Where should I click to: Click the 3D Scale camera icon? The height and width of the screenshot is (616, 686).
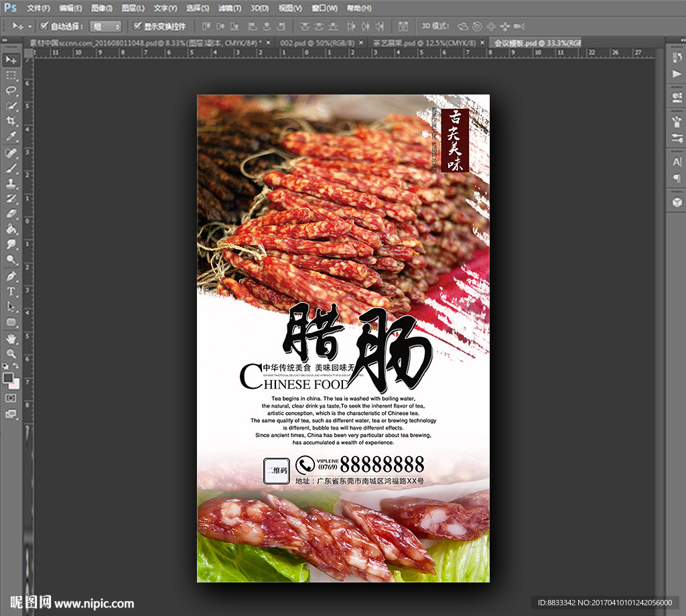click(x=519, y=26)
